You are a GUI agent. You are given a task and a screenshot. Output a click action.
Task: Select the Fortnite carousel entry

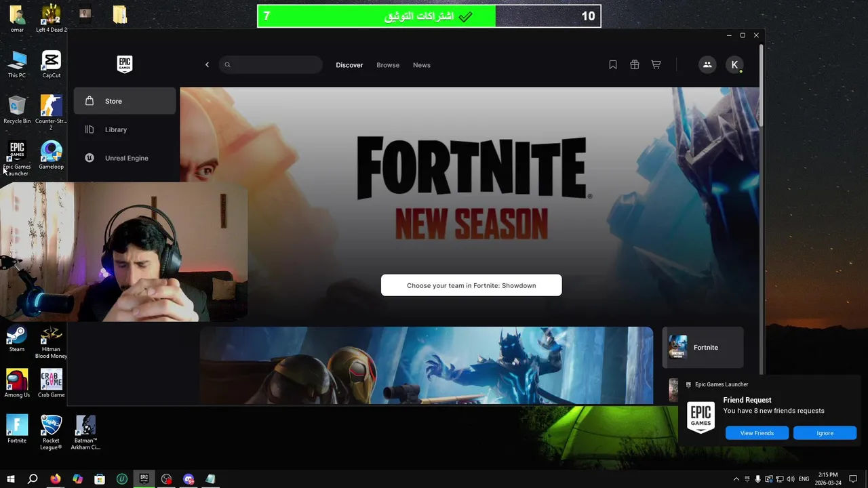click(x=703, y=347)
